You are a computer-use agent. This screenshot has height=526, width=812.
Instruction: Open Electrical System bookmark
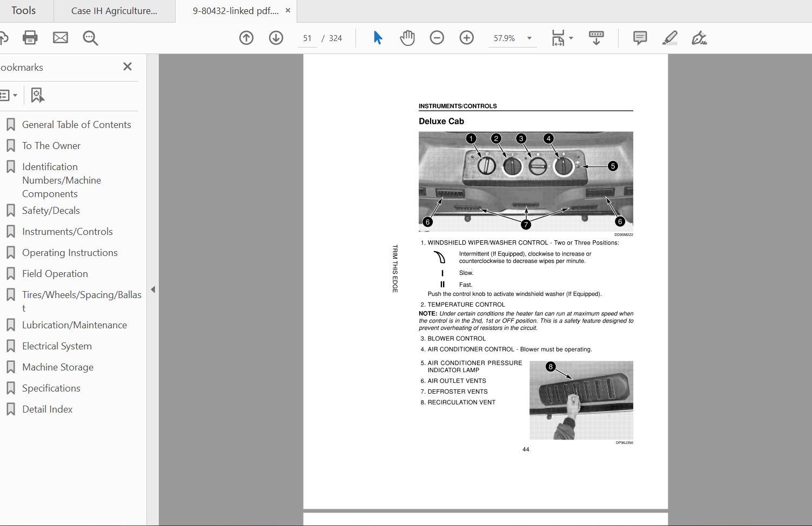(x=57, y=346)
